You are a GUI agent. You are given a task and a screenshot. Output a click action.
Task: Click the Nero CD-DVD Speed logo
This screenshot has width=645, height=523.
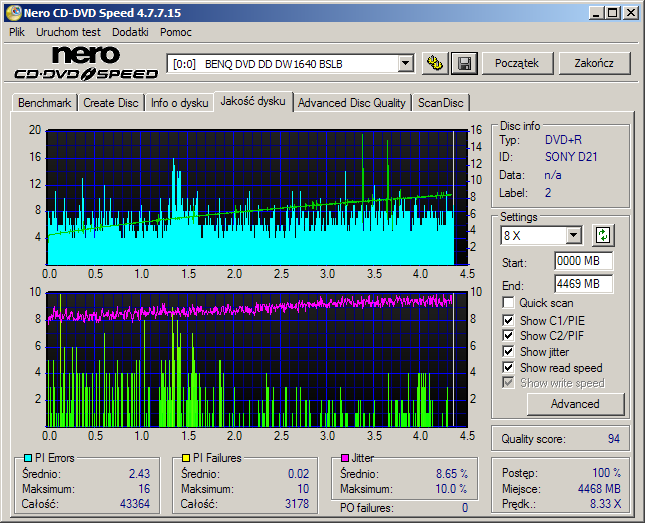click(x=86, y=63)
